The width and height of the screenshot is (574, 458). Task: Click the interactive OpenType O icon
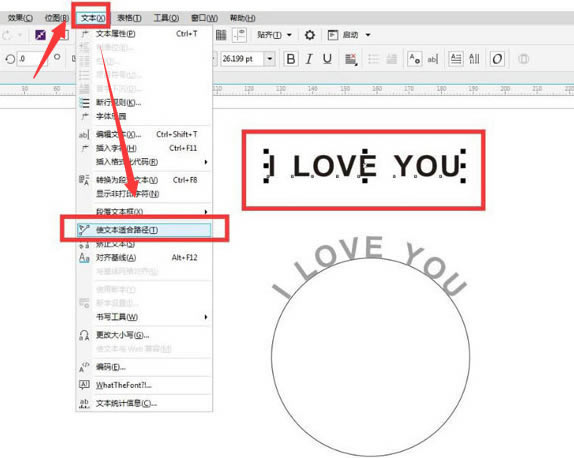pos(497,59)
